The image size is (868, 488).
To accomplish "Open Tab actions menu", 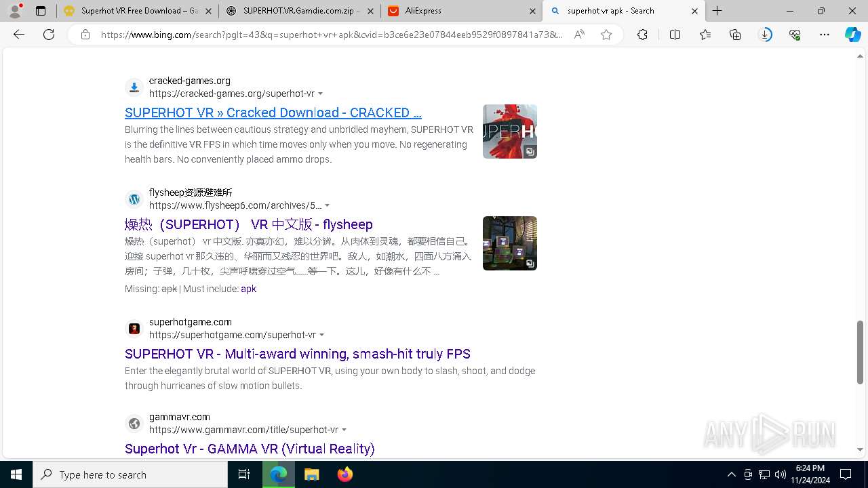I will tap(41, 11).
